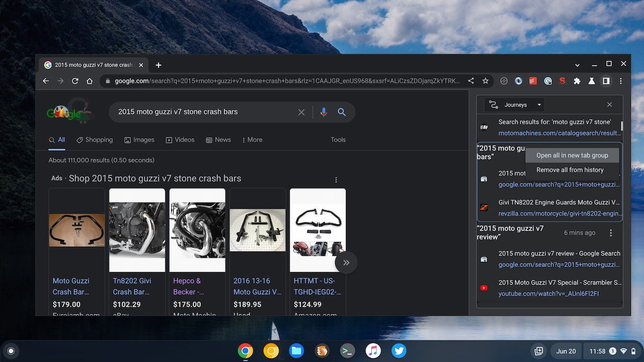
Task: Clear the search box with the X icon
Action: pos(301,112)
